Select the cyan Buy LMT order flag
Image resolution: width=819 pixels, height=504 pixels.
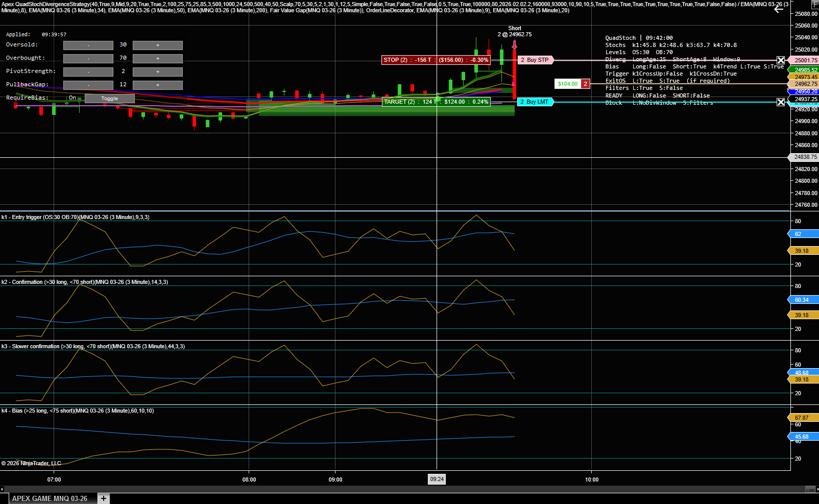[535, 102]
